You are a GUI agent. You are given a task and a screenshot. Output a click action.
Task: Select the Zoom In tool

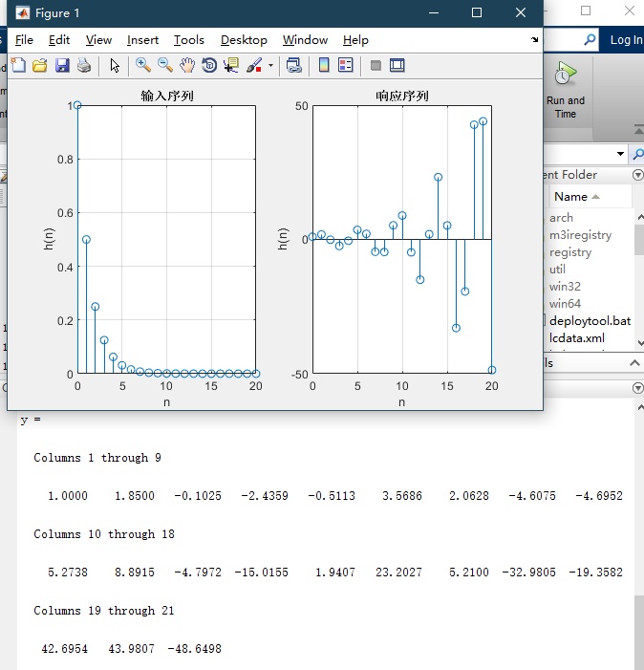[143, 65]
